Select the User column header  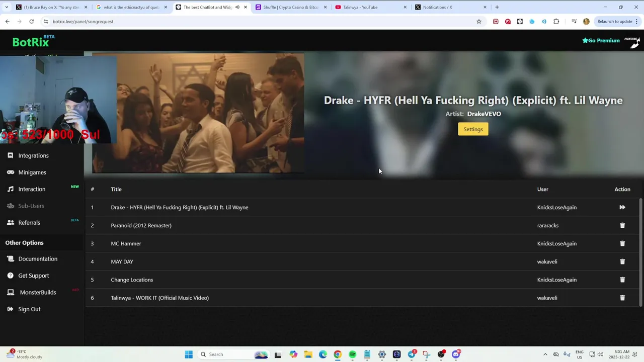[x=542, y=189]
